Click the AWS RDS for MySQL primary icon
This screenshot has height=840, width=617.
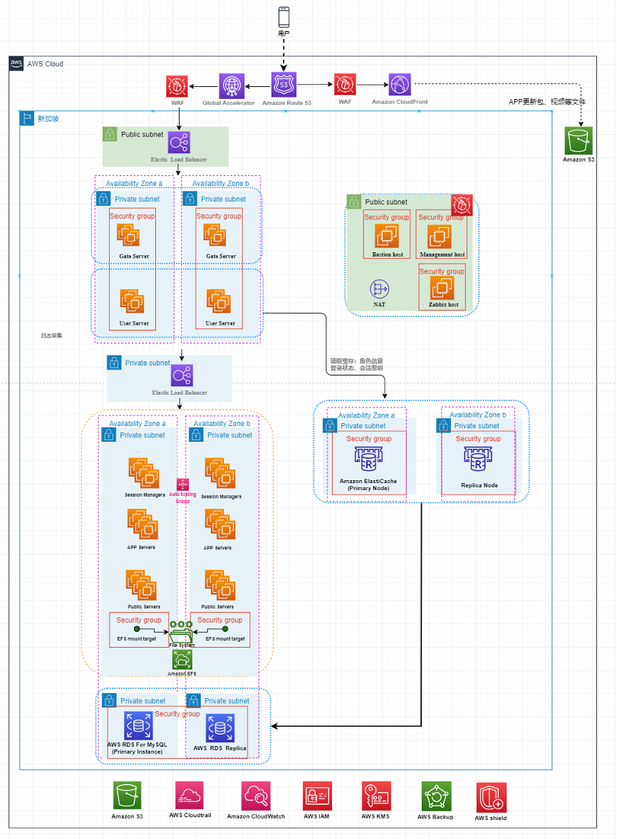(138, 726)
